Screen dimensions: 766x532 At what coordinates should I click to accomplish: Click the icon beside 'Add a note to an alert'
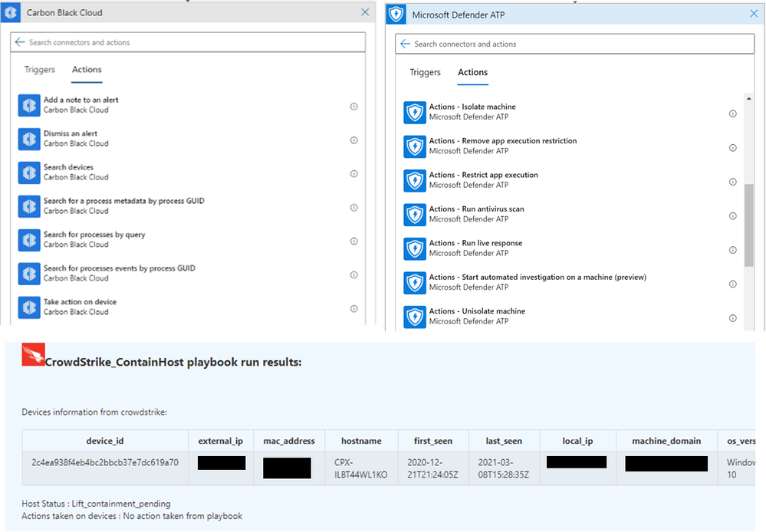click(x=29, y=106)
